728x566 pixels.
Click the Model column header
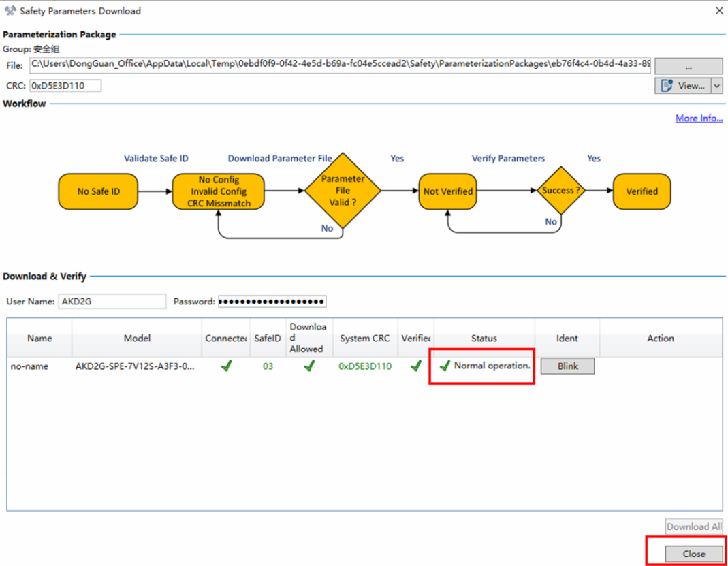(x=137, y=338)
